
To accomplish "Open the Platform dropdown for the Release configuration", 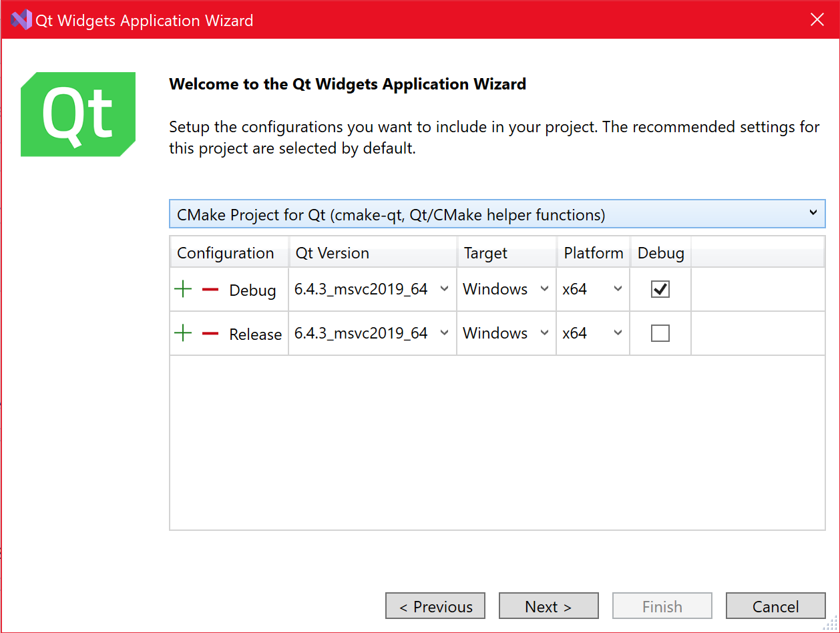I will pyautogui.click(x=616, y=333).
